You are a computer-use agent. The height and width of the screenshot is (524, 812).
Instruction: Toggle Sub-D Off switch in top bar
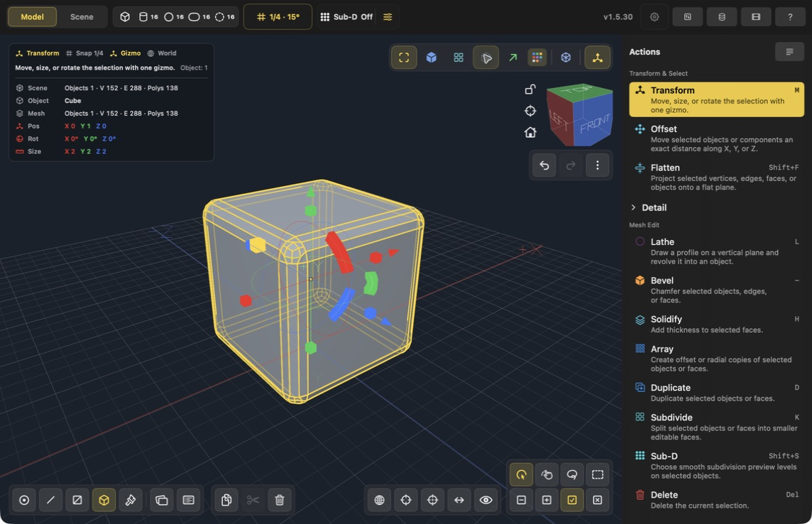click(x=346, y=17)
